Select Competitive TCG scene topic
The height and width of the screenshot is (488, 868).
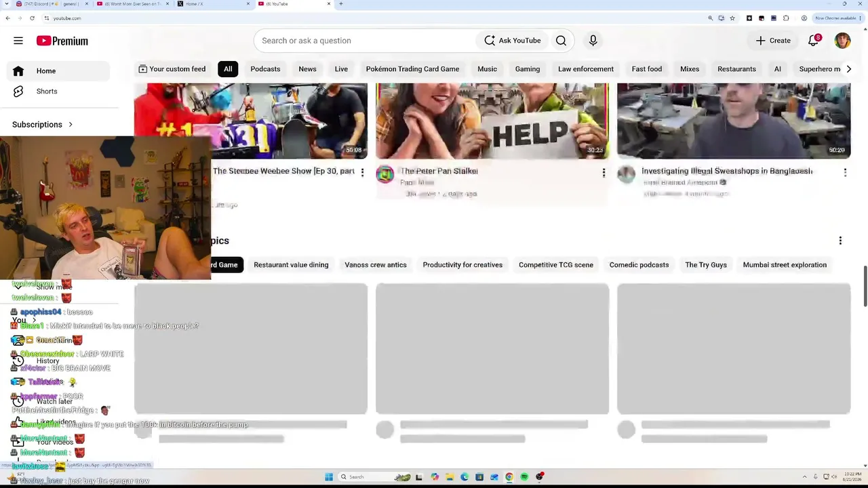pos(556,265)
